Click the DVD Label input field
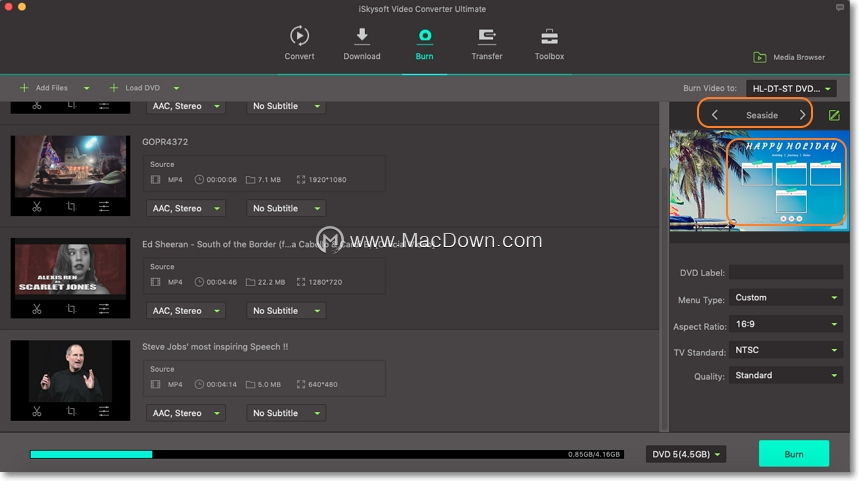Image resolution: width=859 pixels, height=481 pixels. (786, 272)
